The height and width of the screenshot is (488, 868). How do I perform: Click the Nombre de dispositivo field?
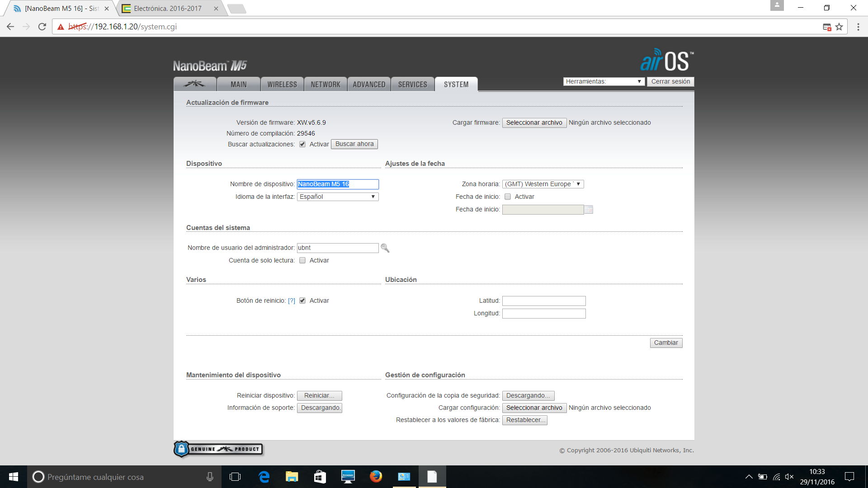[x=338, y=184]
